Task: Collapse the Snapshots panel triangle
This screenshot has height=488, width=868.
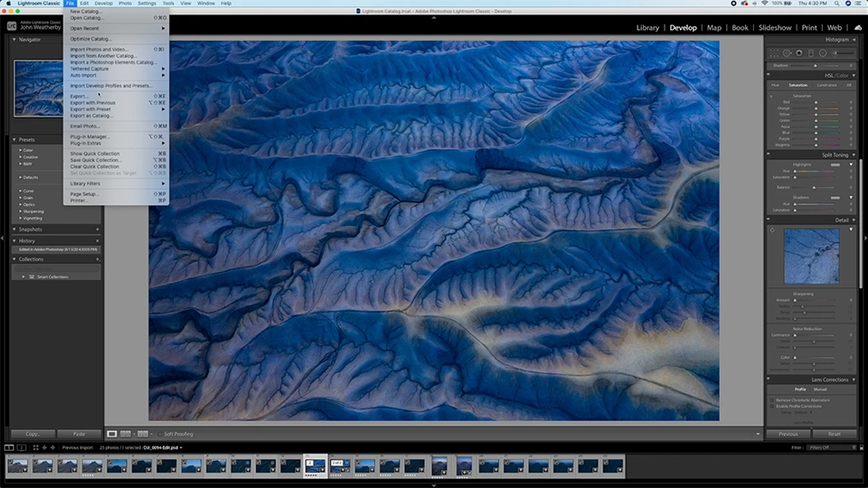Action: 14,229
